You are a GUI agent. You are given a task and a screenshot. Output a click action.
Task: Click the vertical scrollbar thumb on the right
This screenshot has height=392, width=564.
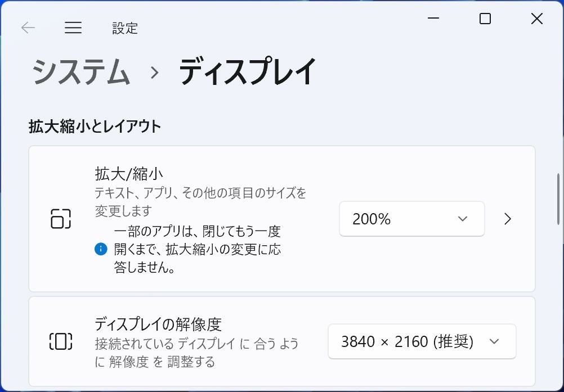[x=558, y=199]
